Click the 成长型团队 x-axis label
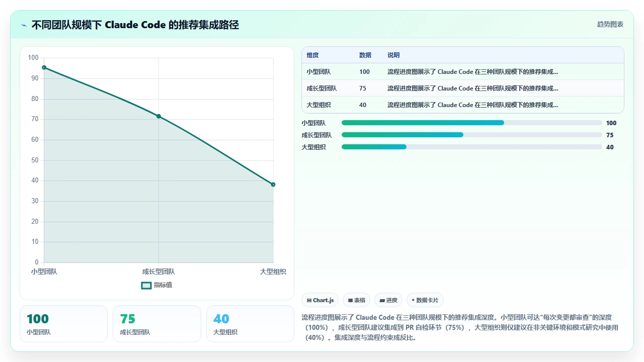644x362 pixels. 158,271
